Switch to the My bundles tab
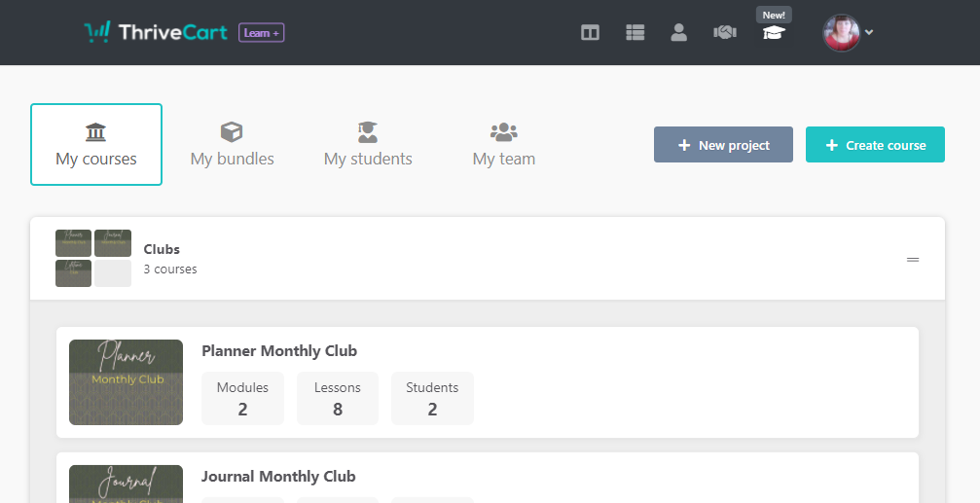 (232, 144)
